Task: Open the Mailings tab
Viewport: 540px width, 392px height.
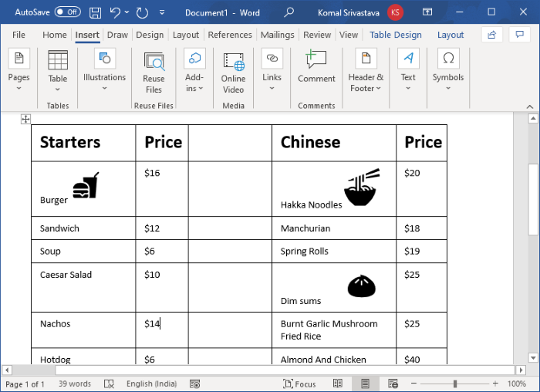Action: coord(277,35)
